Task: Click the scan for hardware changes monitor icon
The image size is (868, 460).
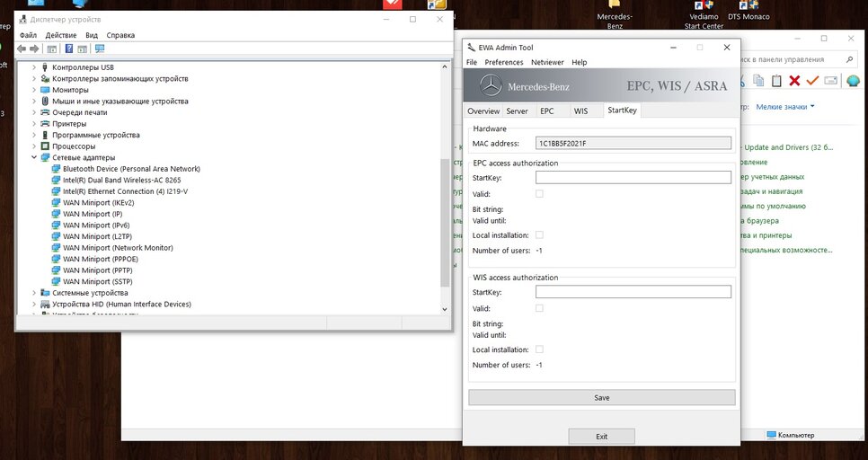Action: point(100,49)
